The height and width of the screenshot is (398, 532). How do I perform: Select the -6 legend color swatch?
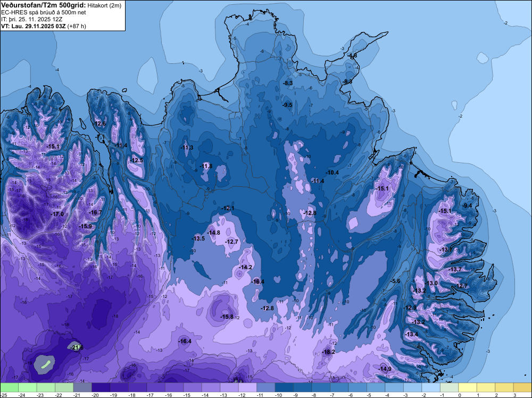[x=358, y=387]
